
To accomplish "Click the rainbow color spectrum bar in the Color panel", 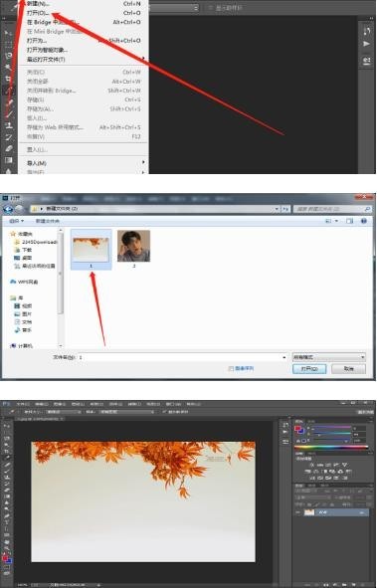I will (331, 447).
